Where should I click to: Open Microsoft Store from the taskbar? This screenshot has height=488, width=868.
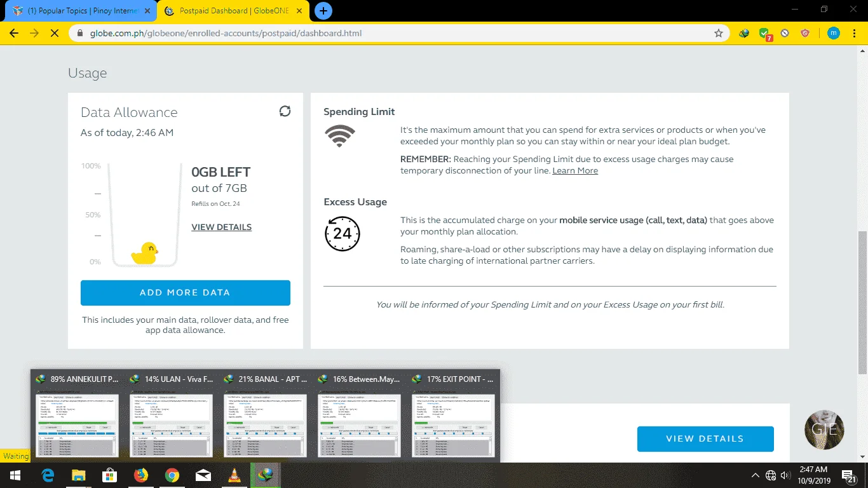coord(110,475)
